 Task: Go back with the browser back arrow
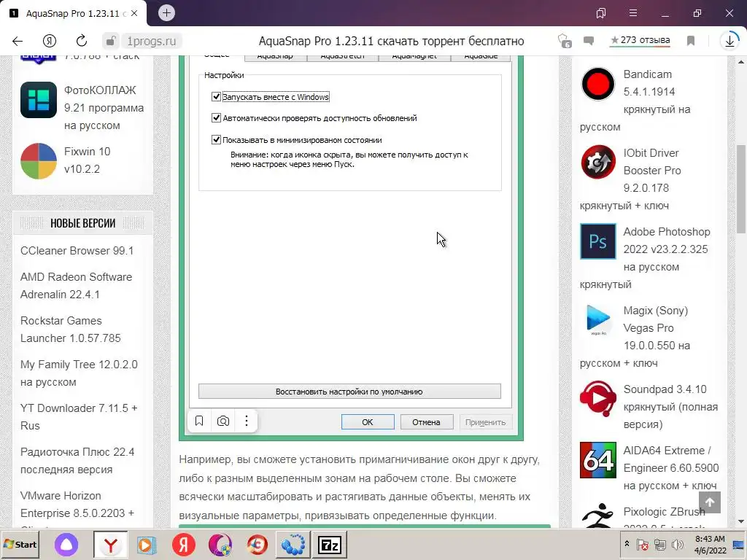pyautogui.click(x=18, y=41)
